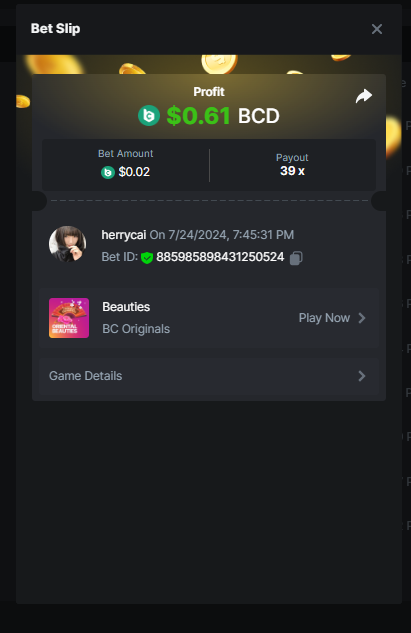Click the $0.61 BCD profit amount
This screenshot has width=411, height=633.
click(223, 116)
